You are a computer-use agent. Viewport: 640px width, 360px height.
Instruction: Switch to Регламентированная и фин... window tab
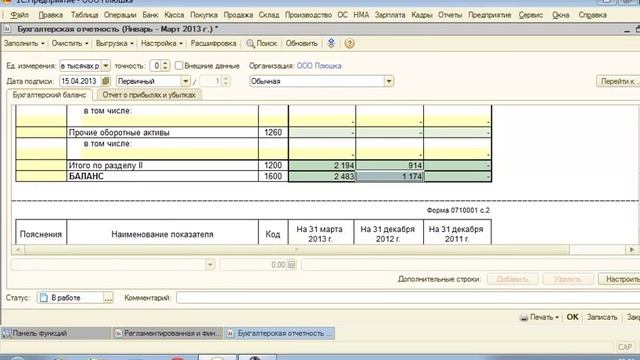(167, 333)
